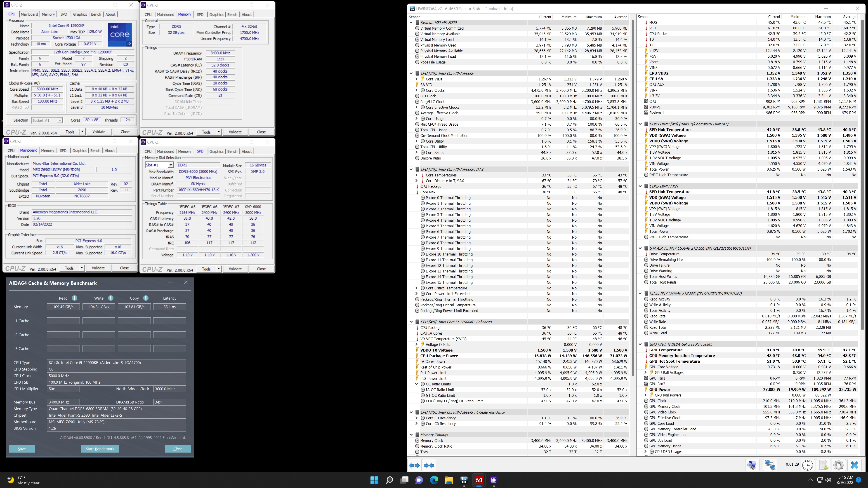Collapse Memory Timings sensor group
Image resolution: width=868 pixels, height=488 pixels.
point(411,435)
